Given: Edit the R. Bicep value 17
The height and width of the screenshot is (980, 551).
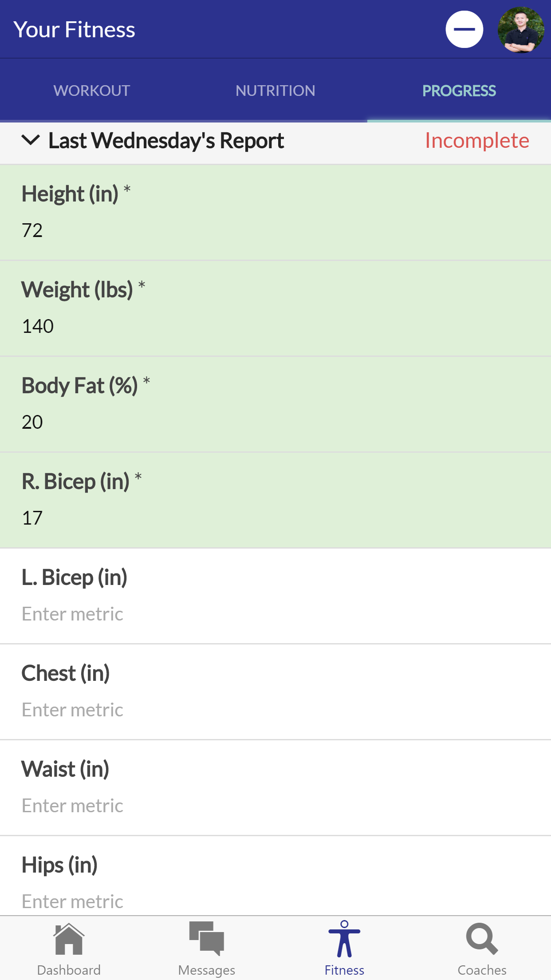Looking at the screenshot, I should point(33,518).
